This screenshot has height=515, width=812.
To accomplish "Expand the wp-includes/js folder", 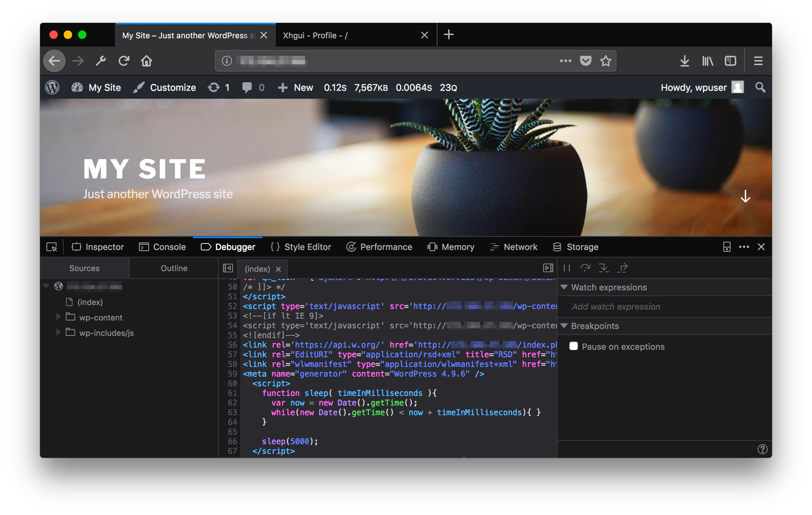I will [x=58, y=333].
